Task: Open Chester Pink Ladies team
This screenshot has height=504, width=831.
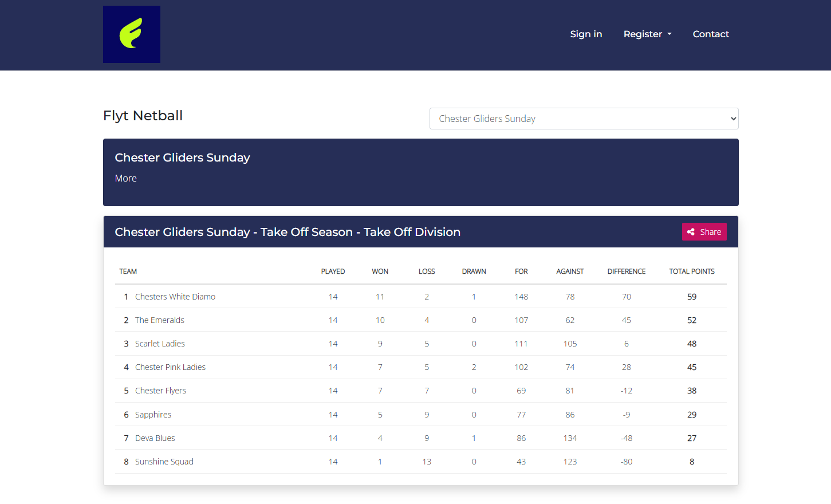Action: click(x=170, y=367)
